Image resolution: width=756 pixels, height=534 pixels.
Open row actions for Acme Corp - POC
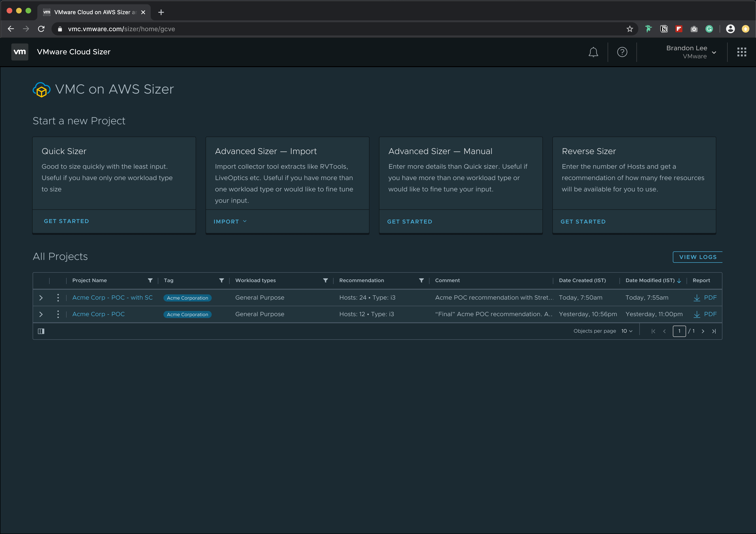[58, 314]
